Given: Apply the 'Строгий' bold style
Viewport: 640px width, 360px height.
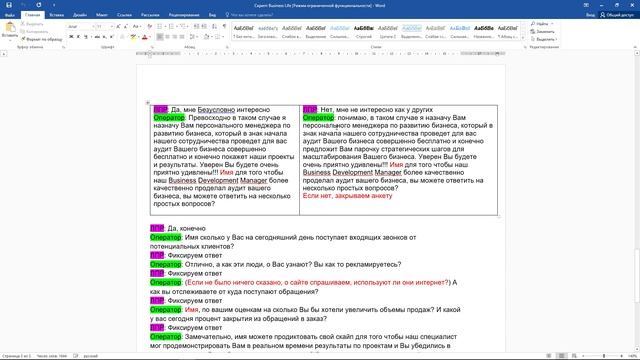Looking at the screenshot, I should (x=364, y=31).
